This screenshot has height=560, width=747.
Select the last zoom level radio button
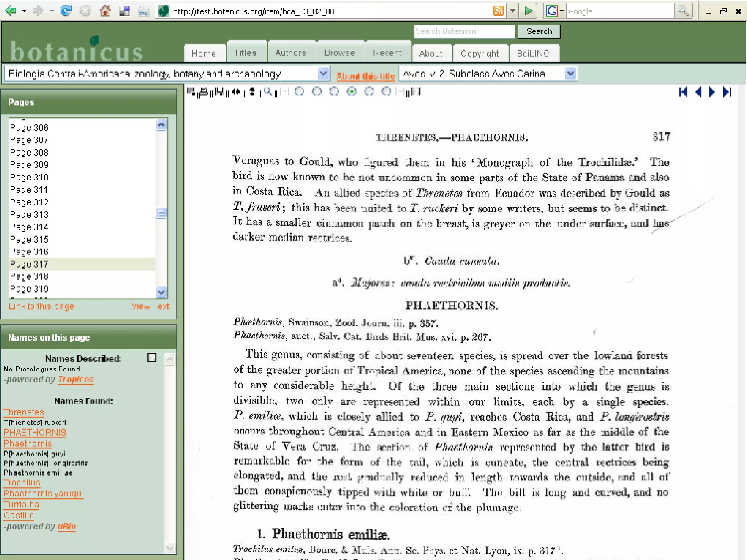click(x=386, y=92)
